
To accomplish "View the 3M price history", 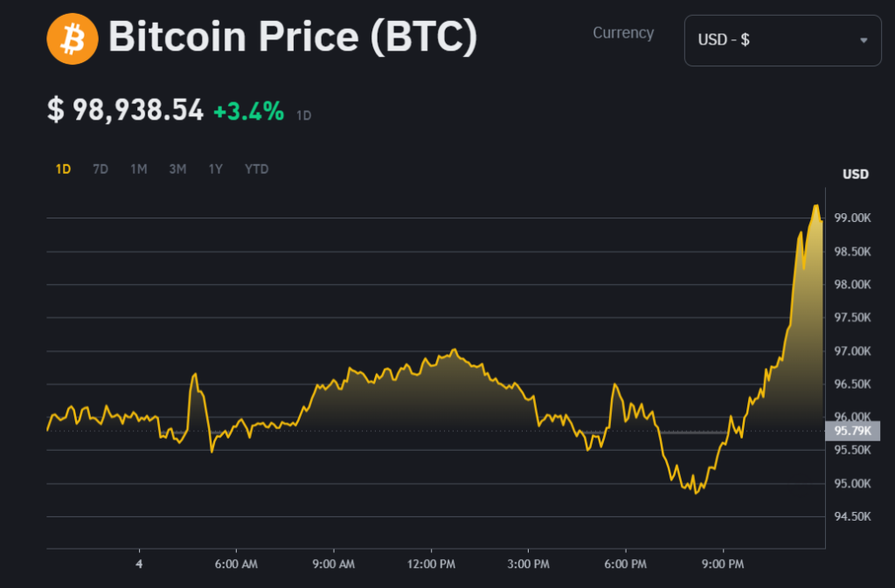I will point(177,169).
